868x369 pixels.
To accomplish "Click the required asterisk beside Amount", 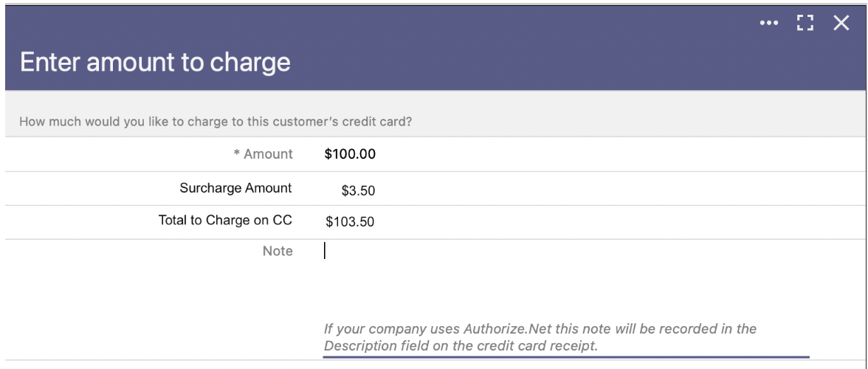I will (x=236, y=153).
